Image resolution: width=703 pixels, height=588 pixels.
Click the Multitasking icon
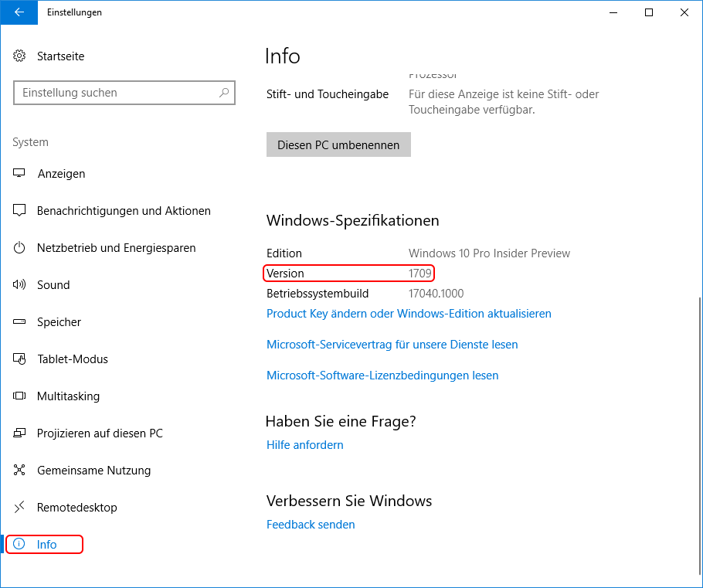coord(19,396)
